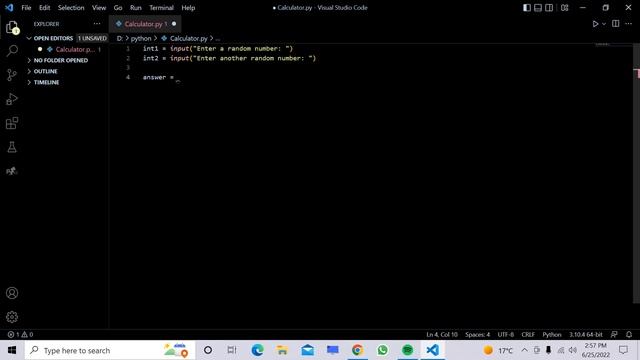
Task: Open editor More Actions ellipsis
Action: (x=629, y=24)
